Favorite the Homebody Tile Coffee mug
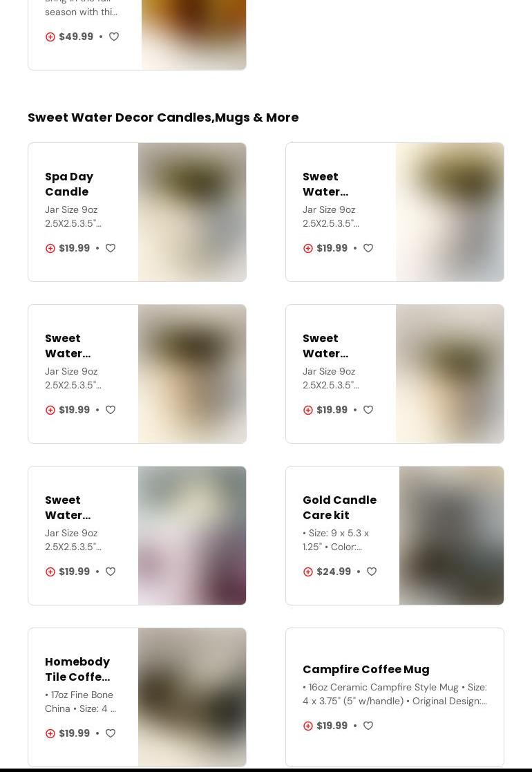Image resolution: width=532 pixels, height=772 pixels. [111, 733]
